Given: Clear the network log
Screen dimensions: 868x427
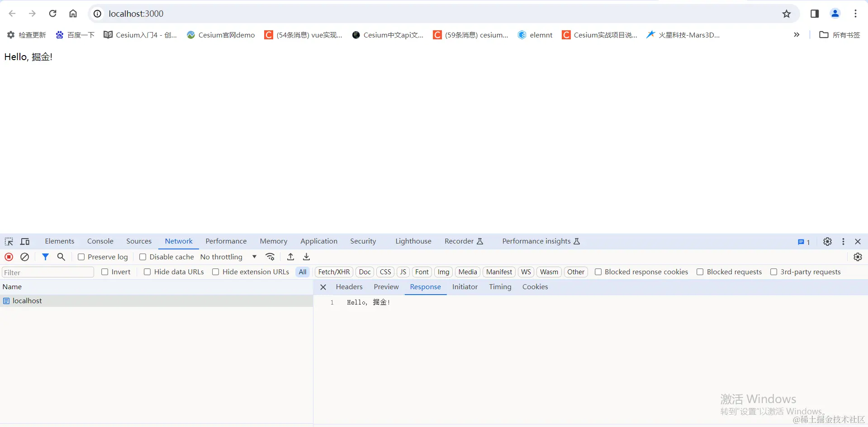Looking at the screenshot, I should click(x=25, y=257).
